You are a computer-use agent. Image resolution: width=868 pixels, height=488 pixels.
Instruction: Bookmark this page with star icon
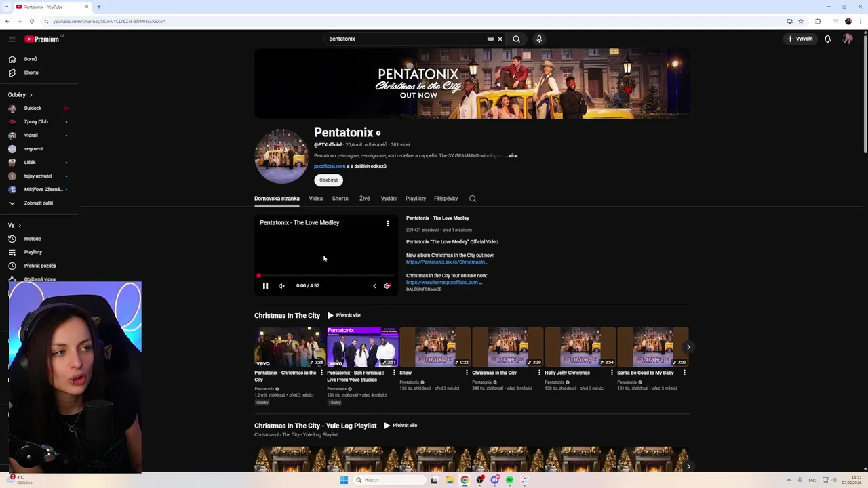click(801, 21)
